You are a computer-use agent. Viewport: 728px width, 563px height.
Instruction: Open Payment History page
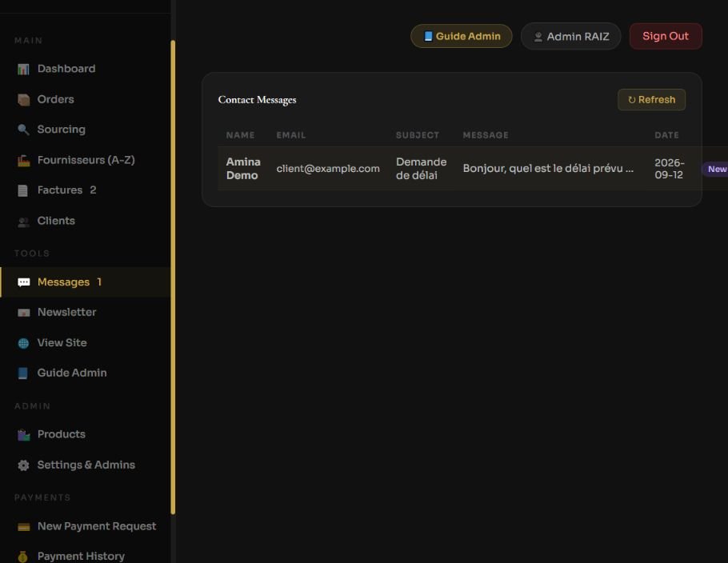point(86,556)
